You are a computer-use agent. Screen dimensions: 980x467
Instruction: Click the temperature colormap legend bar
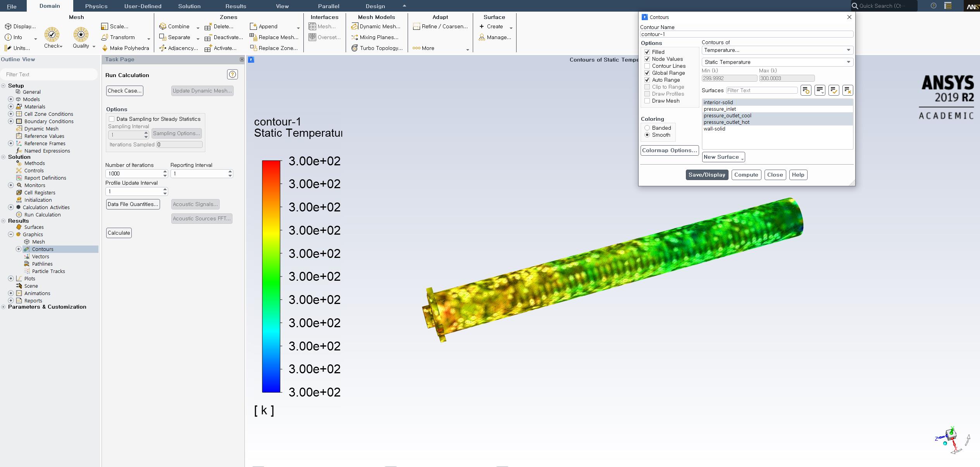(x=271, y=276)
